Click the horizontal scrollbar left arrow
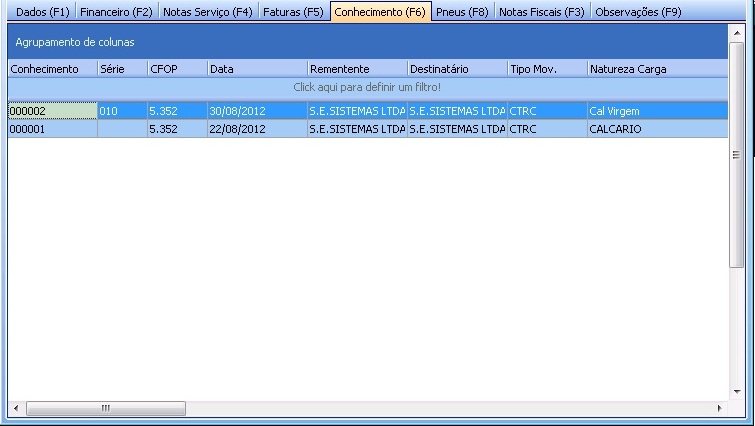755x426 pixels. (15, 409)
